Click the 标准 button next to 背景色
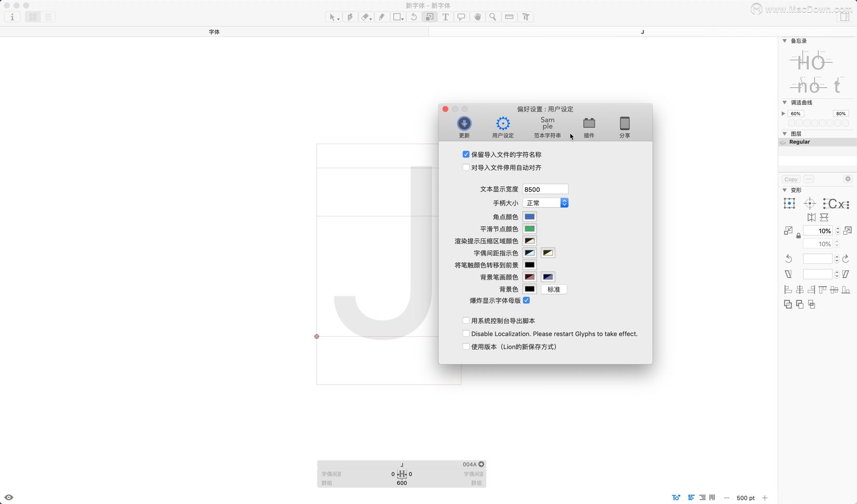This screenshot has height=504, width=857. pos(553,289)
